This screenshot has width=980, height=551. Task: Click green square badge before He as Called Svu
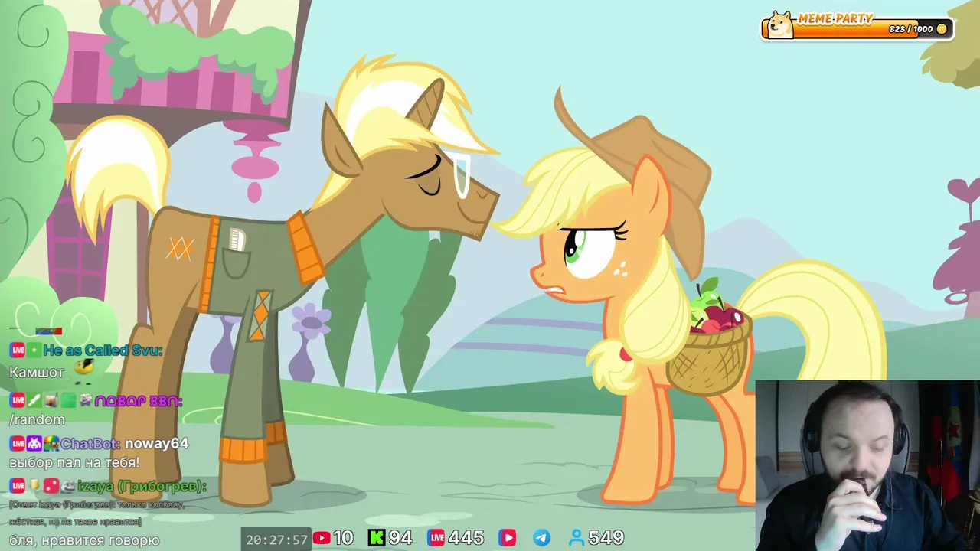(x=34, y=350)
